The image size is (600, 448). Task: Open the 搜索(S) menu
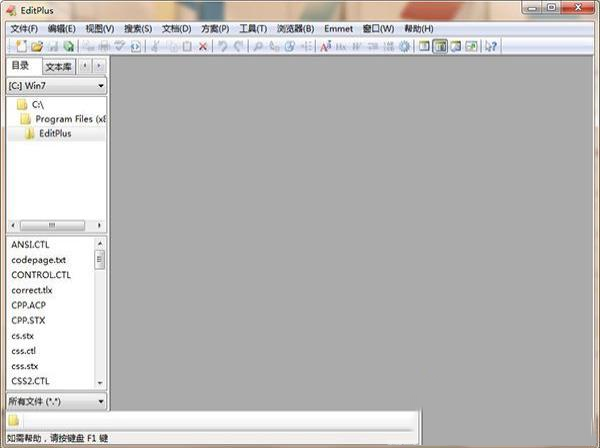(138, 29)
